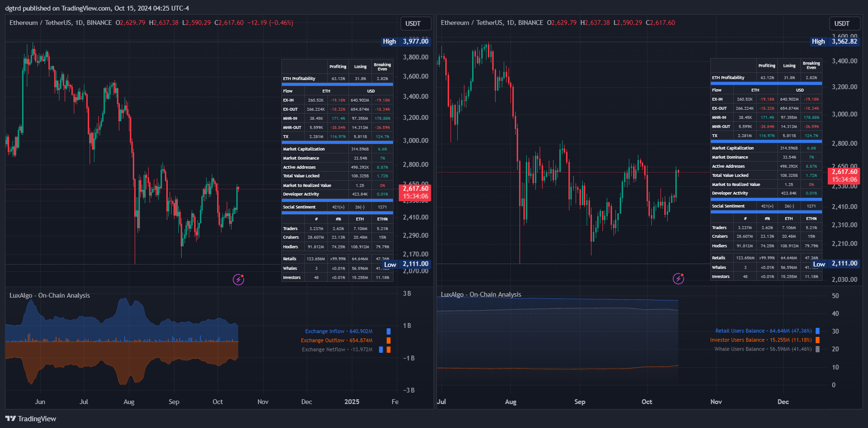This screenshot has width=868, height=428.
Task: Click the Jun label on left time axis
Action: coord(40,402)
